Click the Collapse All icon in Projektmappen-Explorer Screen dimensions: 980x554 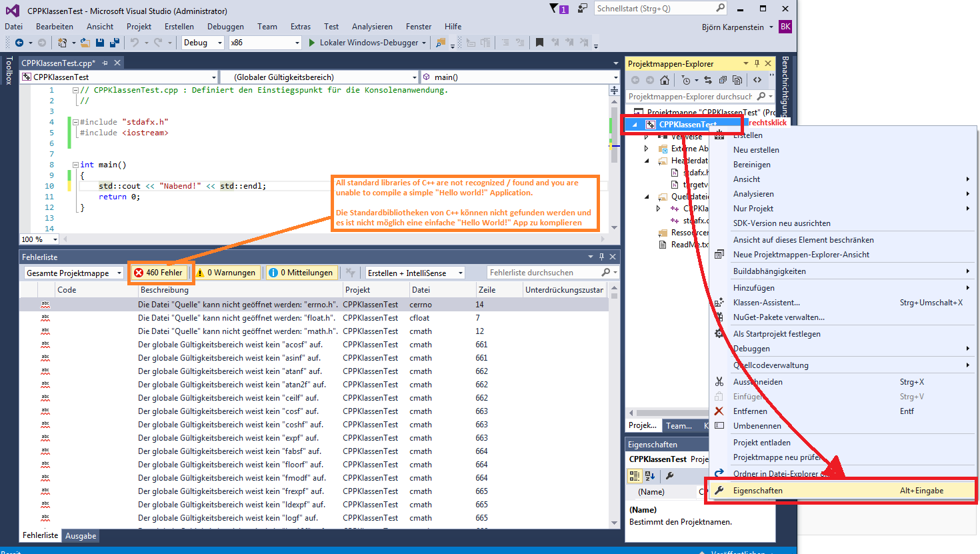point(723,80)
